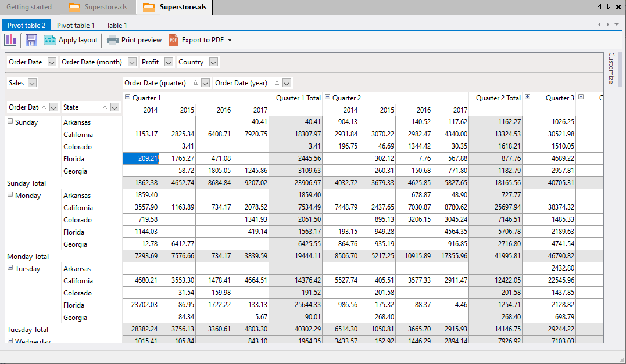Collapse the Tuesday row group
The height and width of the screenshot is (364, 626).
(x=10, y=268)
